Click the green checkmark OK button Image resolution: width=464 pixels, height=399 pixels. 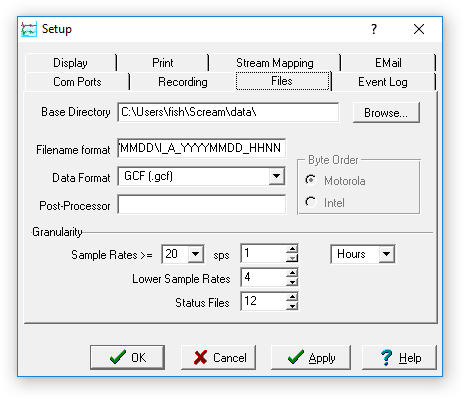pyautogui.click(x=127, y=358)
